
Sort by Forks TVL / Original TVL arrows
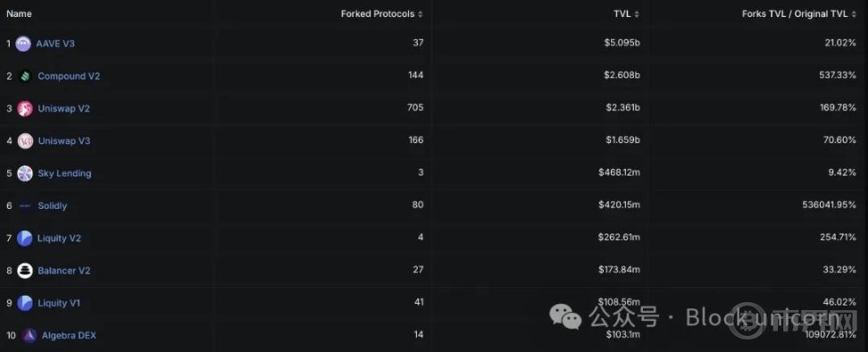pos(853,14)
